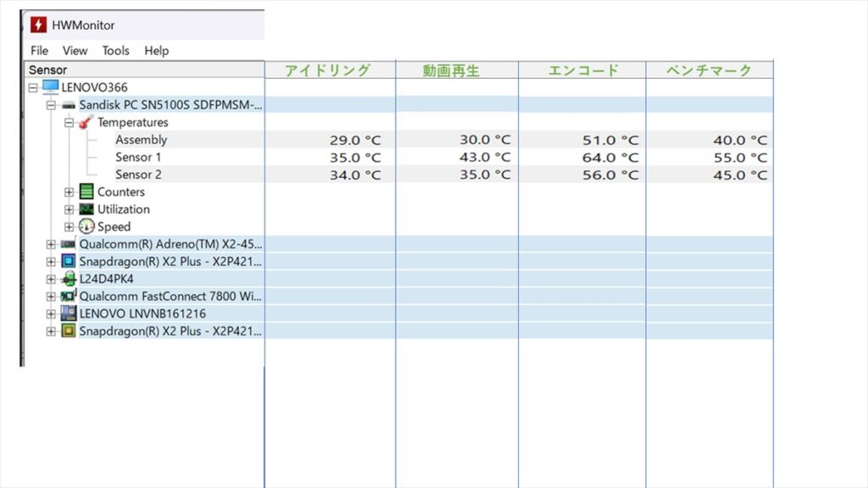
Task: Click the Sensor column header
Action: (144, 69)
